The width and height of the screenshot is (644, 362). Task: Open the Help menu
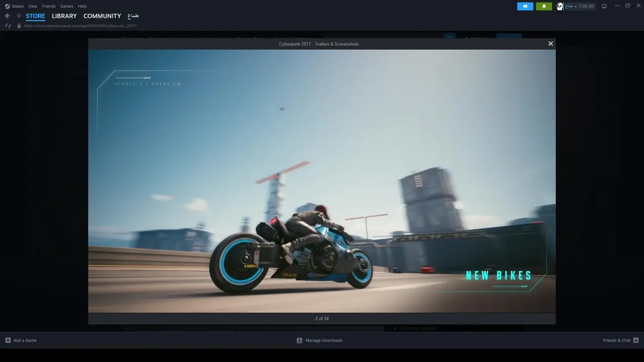[x=82, y=6]
